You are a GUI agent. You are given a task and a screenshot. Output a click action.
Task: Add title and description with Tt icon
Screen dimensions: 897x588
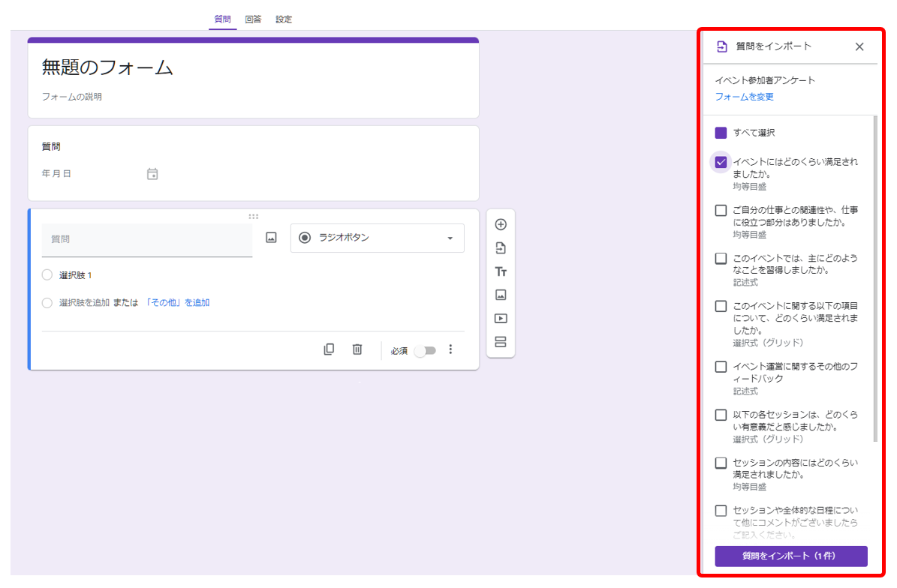(501, 271)
